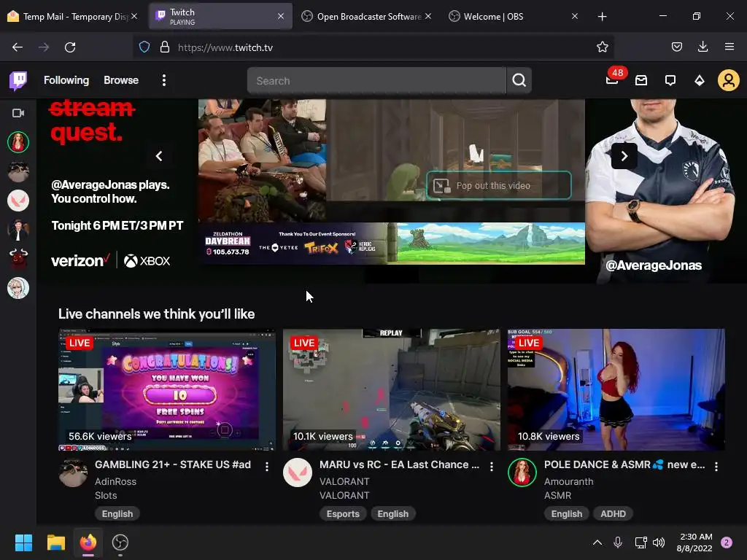
Task: Open POLE DANCE & ASMR stream title
Action: pos(624,464)
